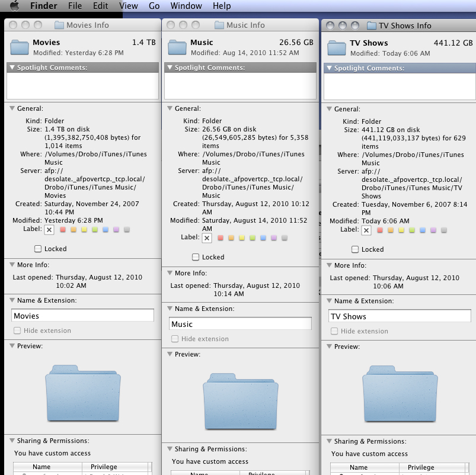The height and width of the screenshot is (475, 476).
Task: Click the TV Shows name text field
Action: pos(400,316)
